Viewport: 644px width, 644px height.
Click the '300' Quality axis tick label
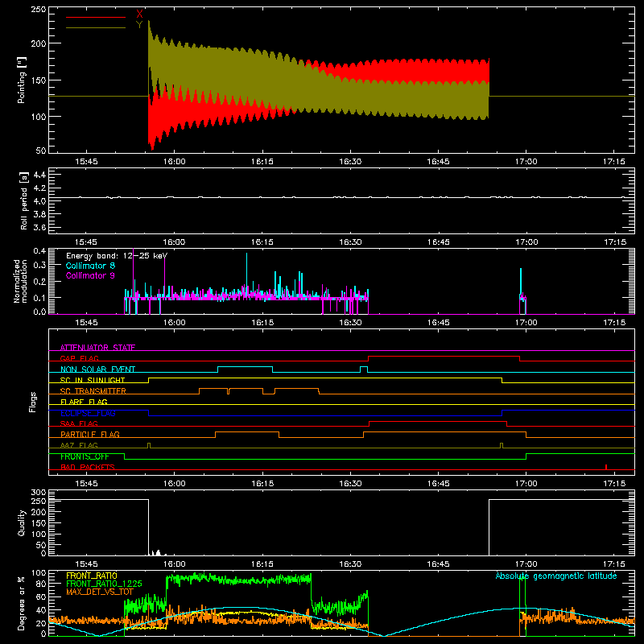point(39,493)
